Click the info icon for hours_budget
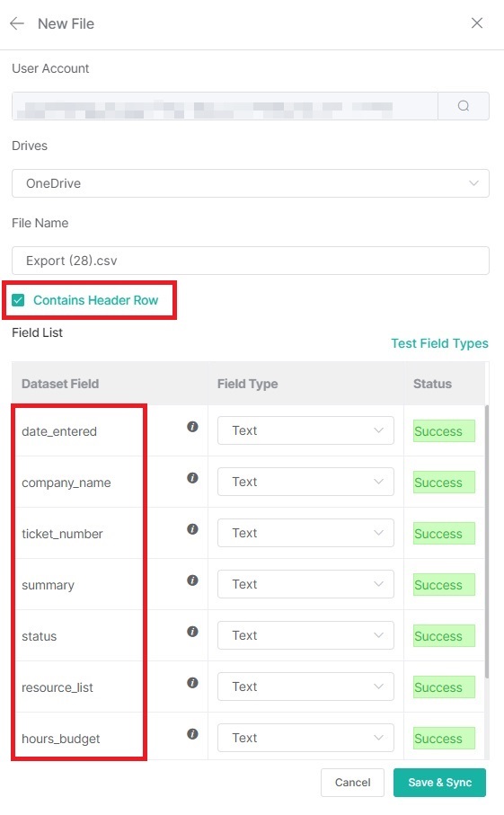504x815 pixels. [x=192, y=734]
